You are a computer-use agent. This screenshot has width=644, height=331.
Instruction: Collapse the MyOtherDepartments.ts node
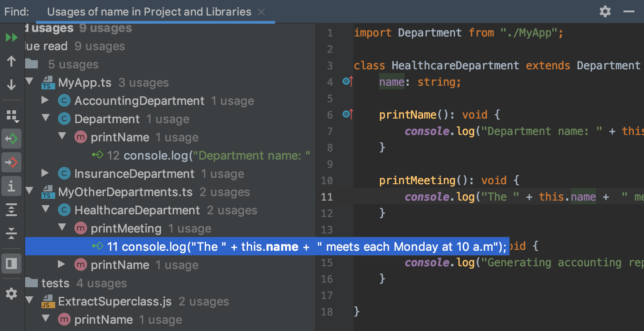click(29, 191)
